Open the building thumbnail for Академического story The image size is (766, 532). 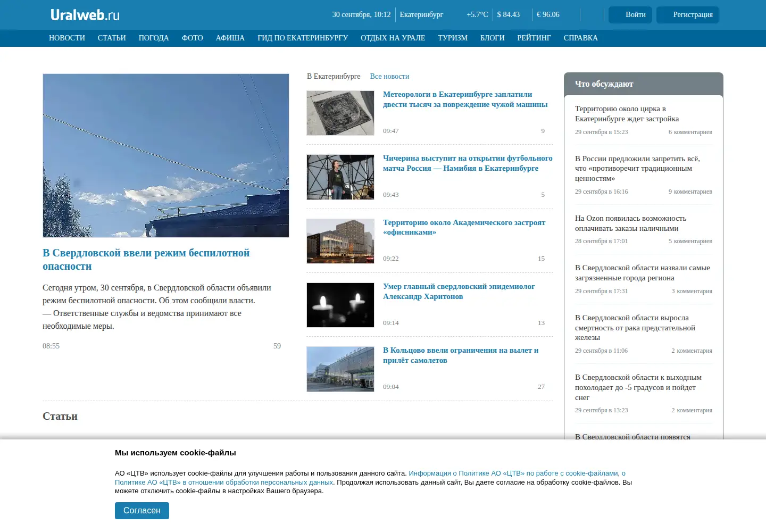point(340,241)
